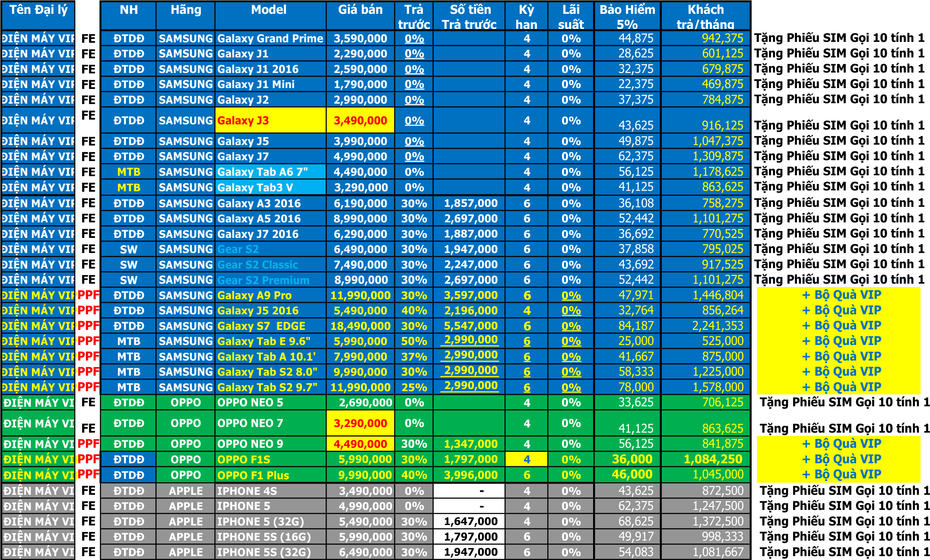Click Bộ Quà VIP cell beside Galaxy A9 Pro
Viewport: 930px width, 560px height.
point(839,295)
